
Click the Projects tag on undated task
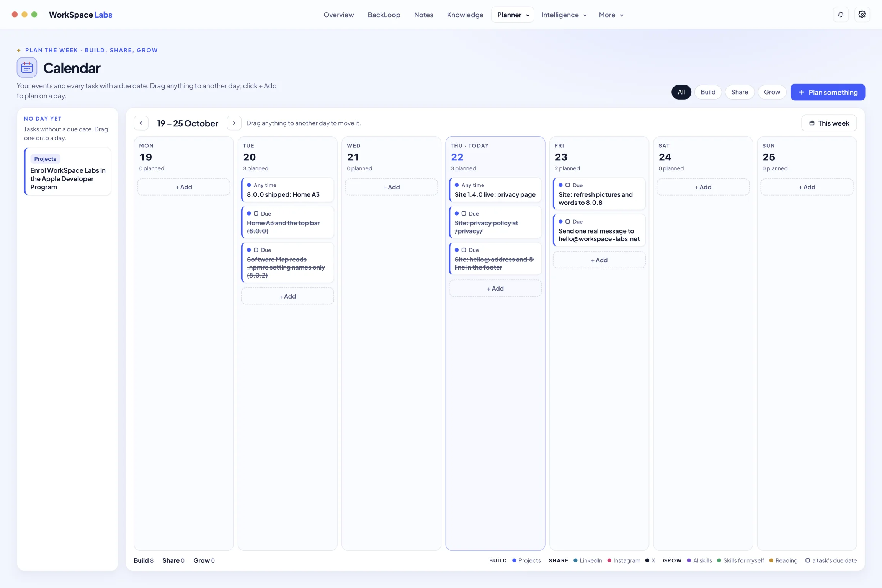pyautogui.click(x=45, y=159)
